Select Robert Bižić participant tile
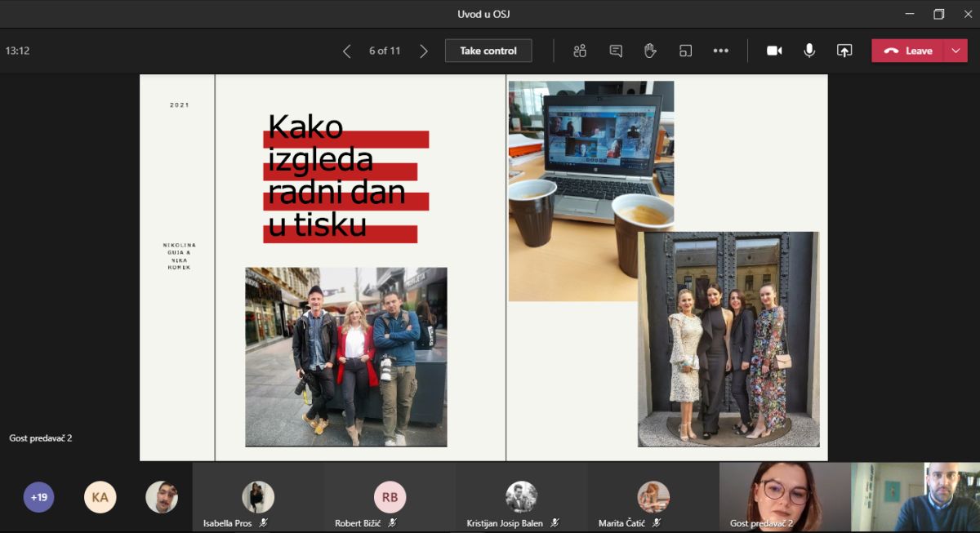 point(390,498)
